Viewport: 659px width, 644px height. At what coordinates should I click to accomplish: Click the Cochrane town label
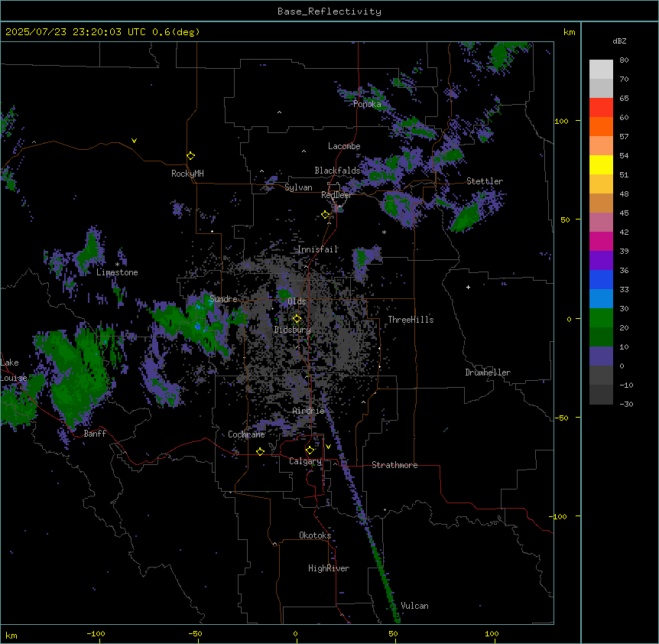246,434
